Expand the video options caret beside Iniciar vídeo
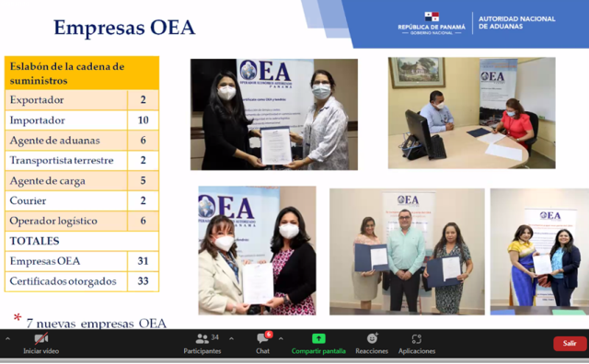The image size is (589, 364). coord(7,339)
